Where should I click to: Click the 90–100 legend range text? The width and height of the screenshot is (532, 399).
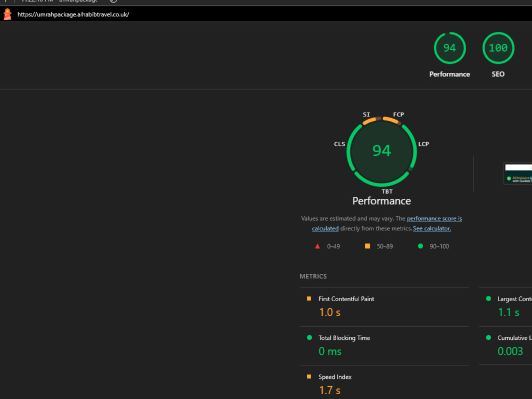click(x=439, y=246)
